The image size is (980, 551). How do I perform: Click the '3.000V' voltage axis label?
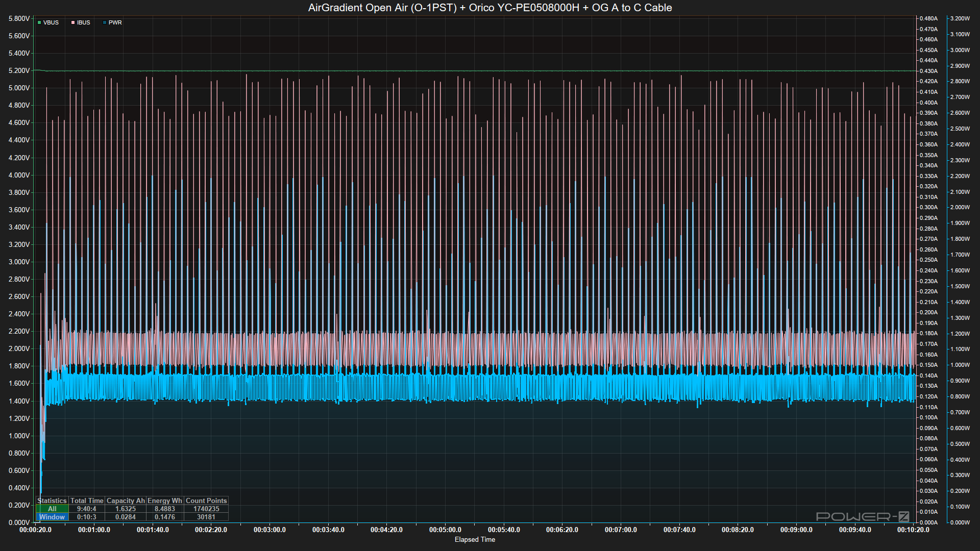click(x=19, y=262)
